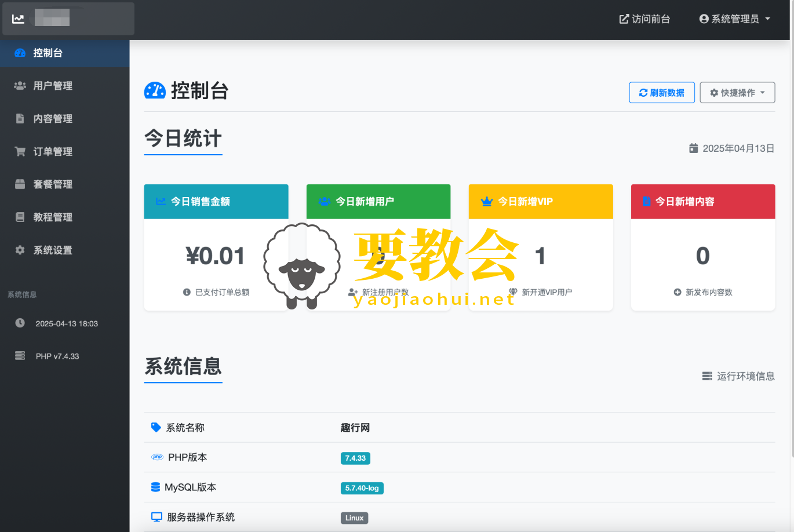Click the 教程管理 book icon
Image resolution: width=794 pixels, height=532 pixels.
[20, 217]
